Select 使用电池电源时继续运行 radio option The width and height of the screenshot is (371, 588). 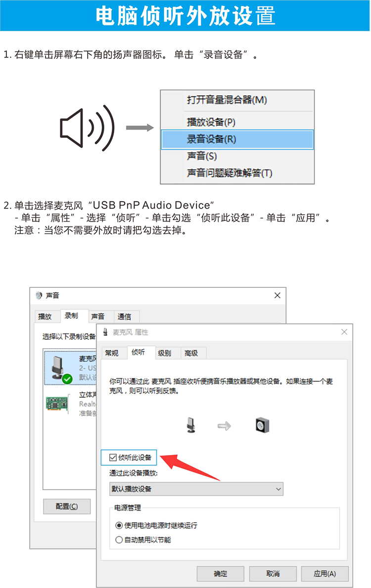[119, 525]
